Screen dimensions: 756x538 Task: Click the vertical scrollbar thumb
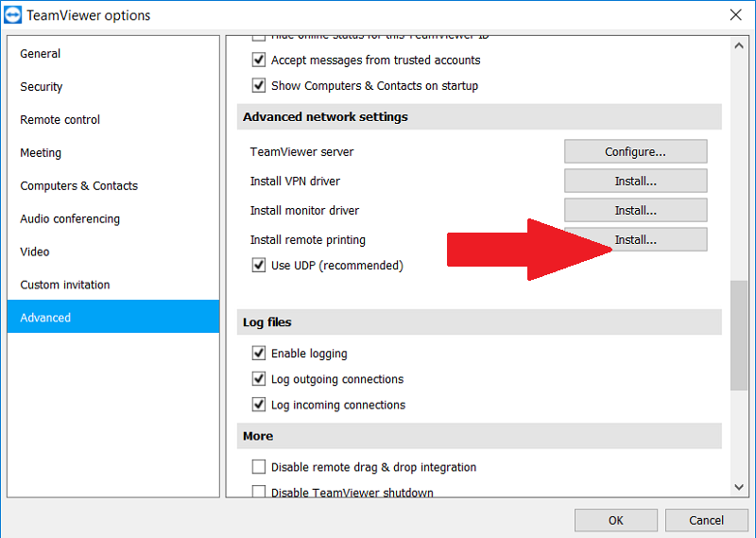739,336
